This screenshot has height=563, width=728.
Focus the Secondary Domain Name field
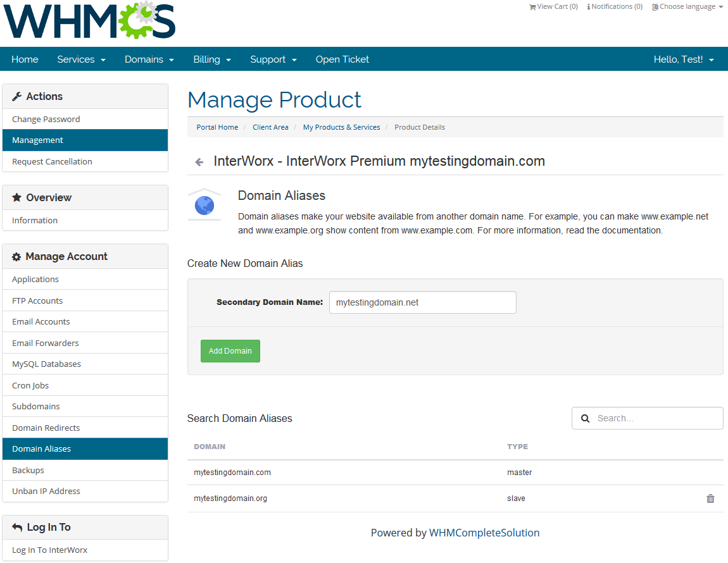(422, 302)
